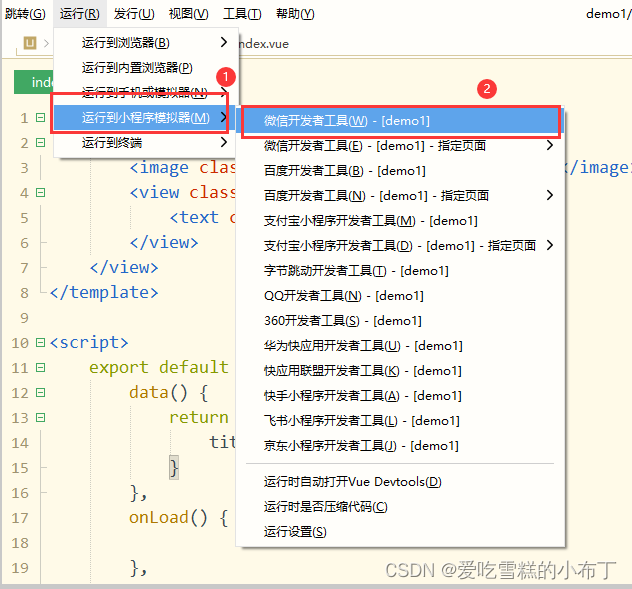
Task: Open the 工具(T) menu
Action: click(x=242, y=14)
